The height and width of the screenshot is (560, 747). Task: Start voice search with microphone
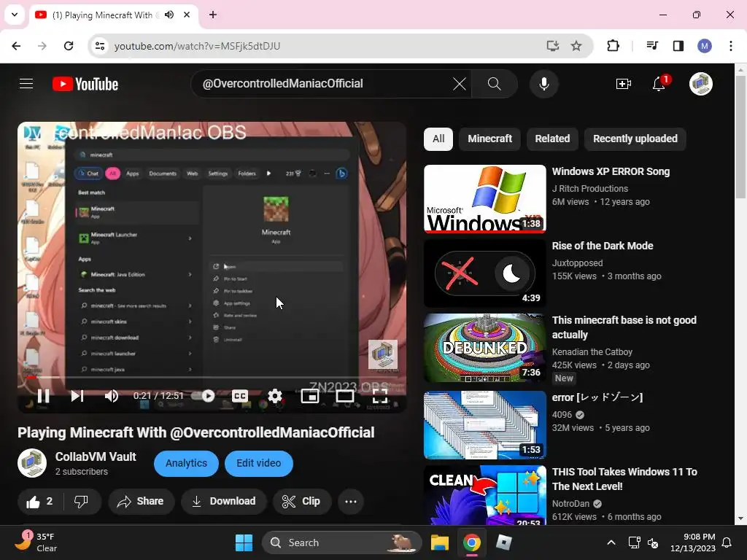(543, 84)
